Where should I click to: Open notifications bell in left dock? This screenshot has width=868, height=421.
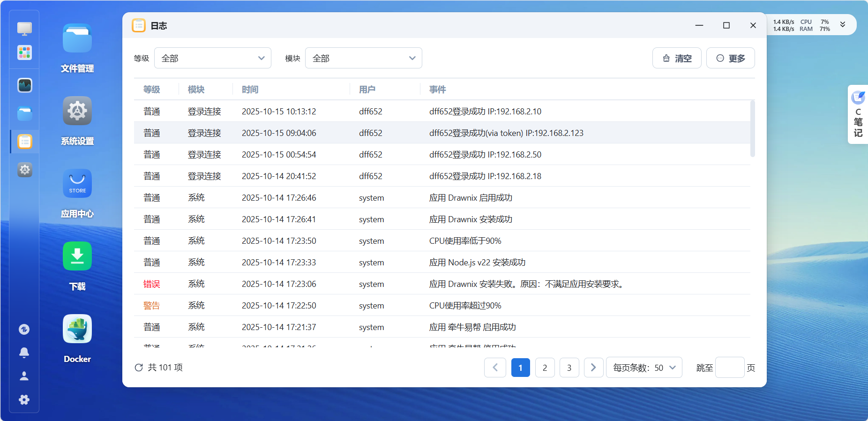[24, 353]
